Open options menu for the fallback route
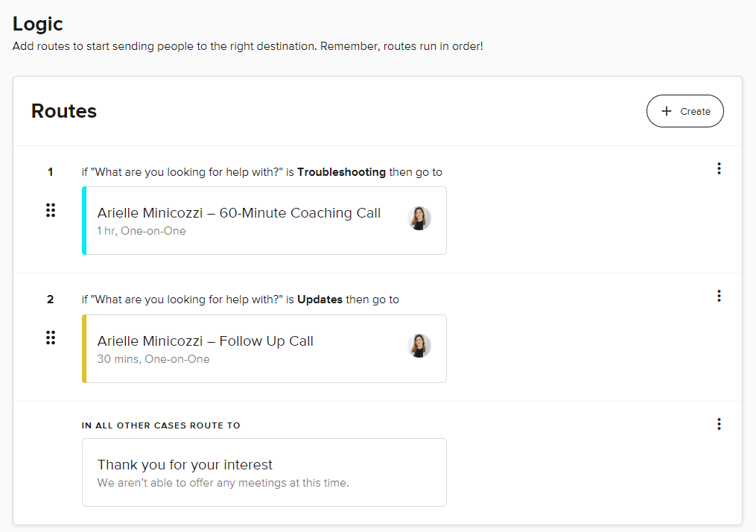 click(x=719, y=424)
